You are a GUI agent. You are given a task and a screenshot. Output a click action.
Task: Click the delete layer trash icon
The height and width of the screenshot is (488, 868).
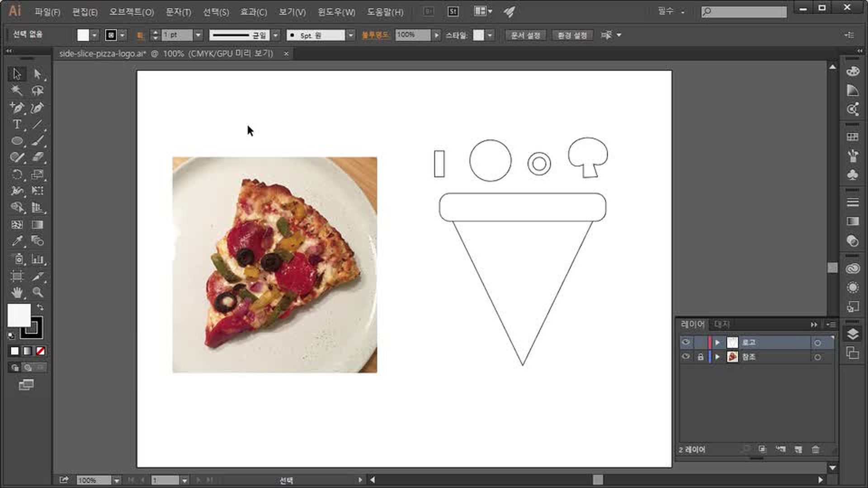(x=816, y=449)
